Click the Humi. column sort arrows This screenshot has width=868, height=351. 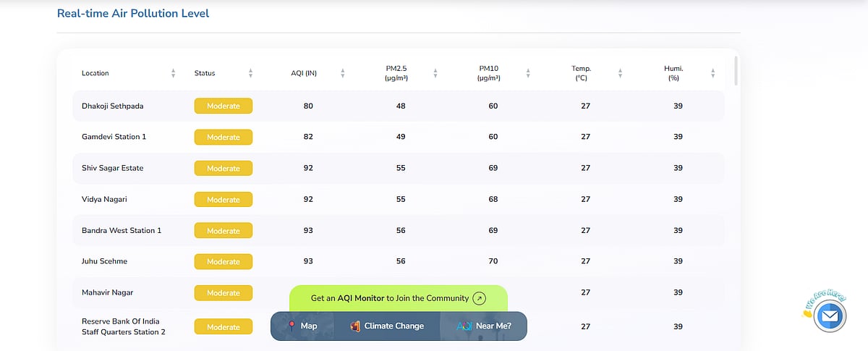coord(713,73)
